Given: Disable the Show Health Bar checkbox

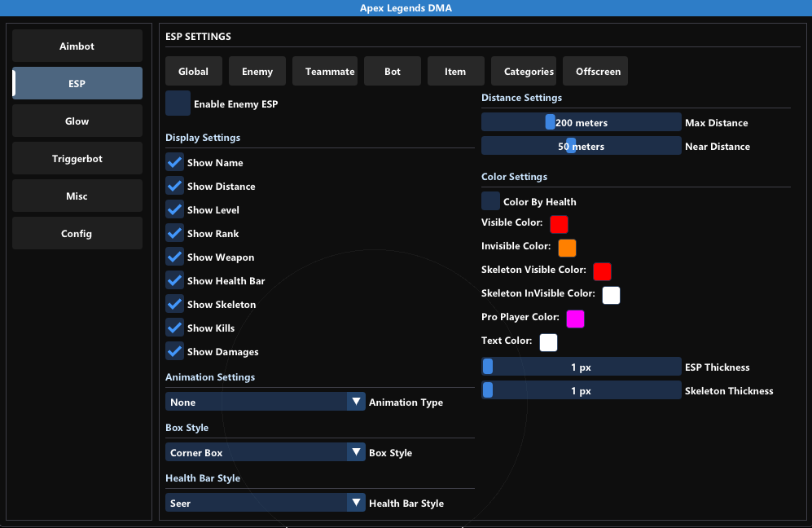Looking at the screenshot, I should click(174, 281).
